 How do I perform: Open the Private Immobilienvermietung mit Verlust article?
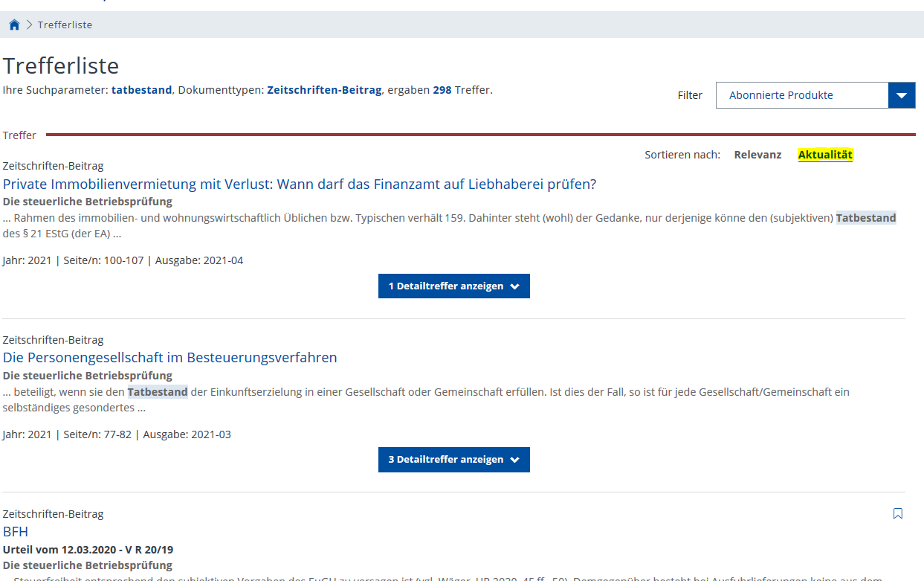(300, 184)
